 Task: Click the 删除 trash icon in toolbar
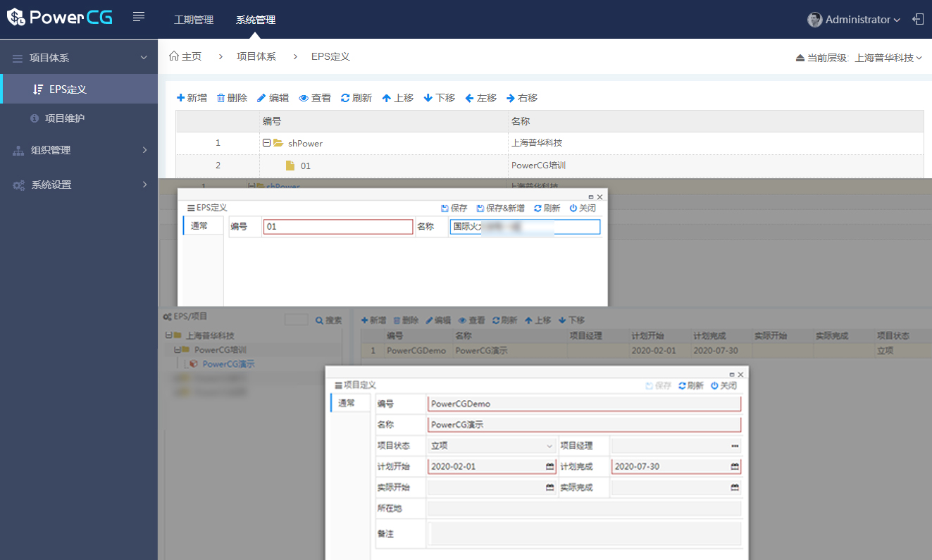click(220, 98)
